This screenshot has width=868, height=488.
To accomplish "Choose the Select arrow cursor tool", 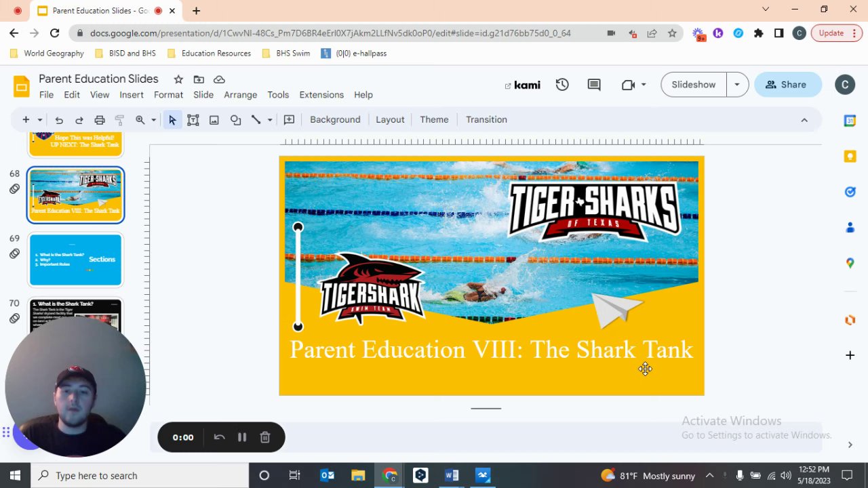I will tap(172, 120).
